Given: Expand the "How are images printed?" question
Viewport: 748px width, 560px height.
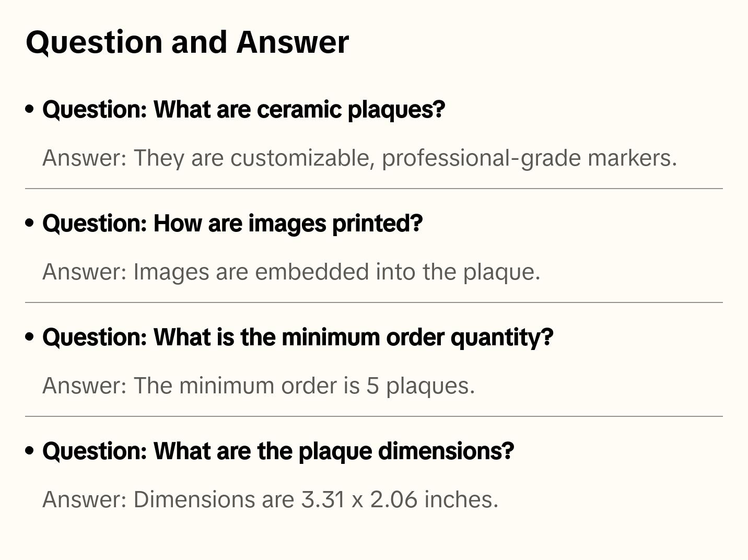Looking at the screenshot, I should [232, 224].
